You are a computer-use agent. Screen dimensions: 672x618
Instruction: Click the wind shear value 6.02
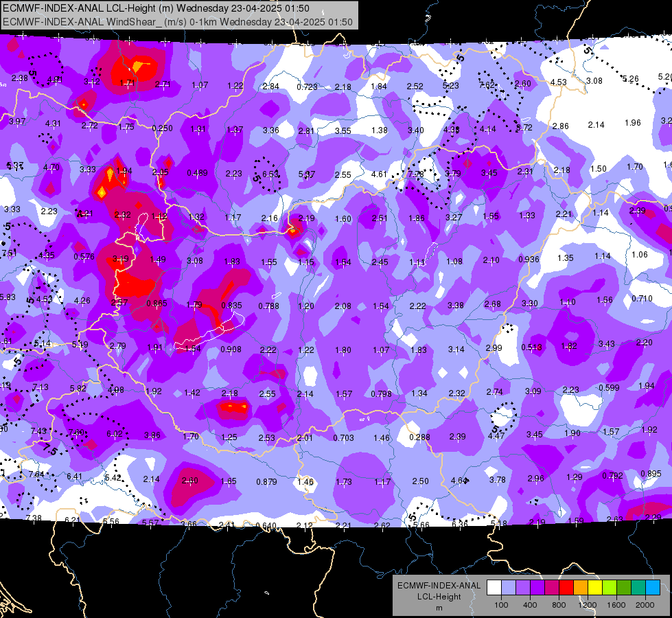(115, 434)
